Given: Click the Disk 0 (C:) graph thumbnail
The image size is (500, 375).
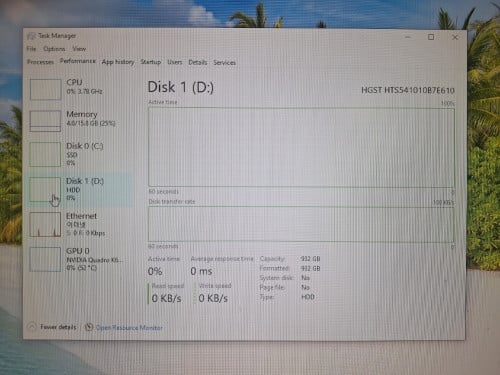Looking at the screenshot, I should click(45, 154).
